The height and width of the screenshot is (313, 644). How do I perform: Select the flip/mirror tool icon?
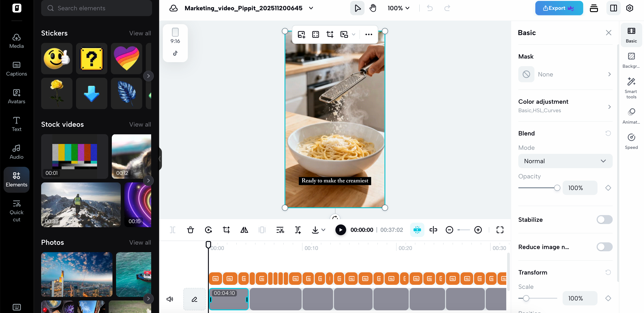click(x=244, y=230)
